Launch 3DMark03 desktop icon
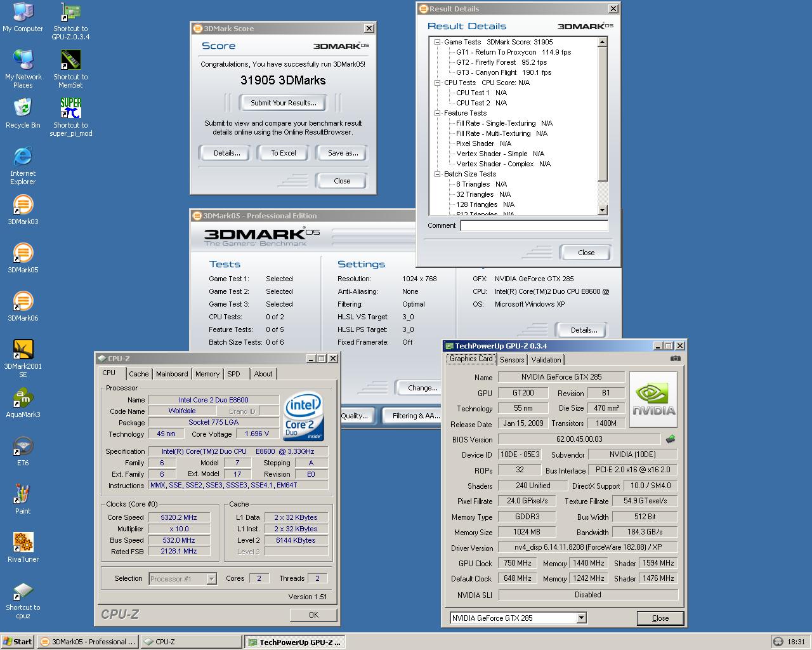Screen dimensions: 812x650 [23, 210]
